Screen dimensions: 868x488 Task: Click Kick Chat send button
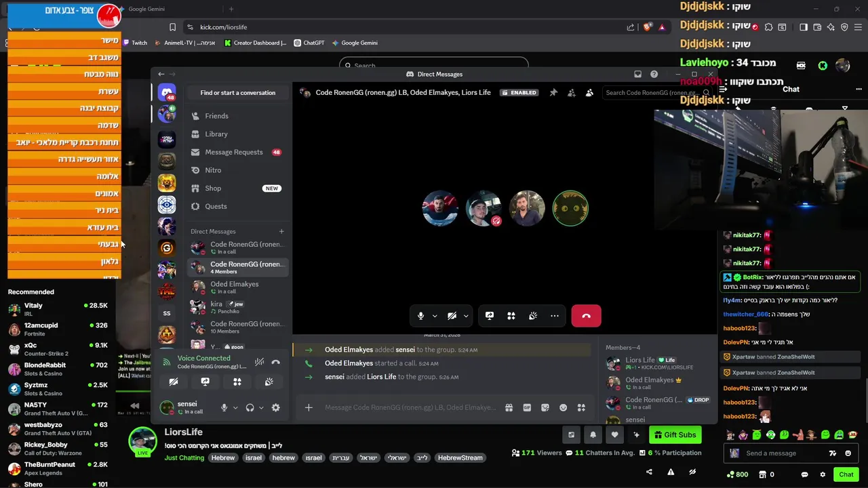coord(846,474)
